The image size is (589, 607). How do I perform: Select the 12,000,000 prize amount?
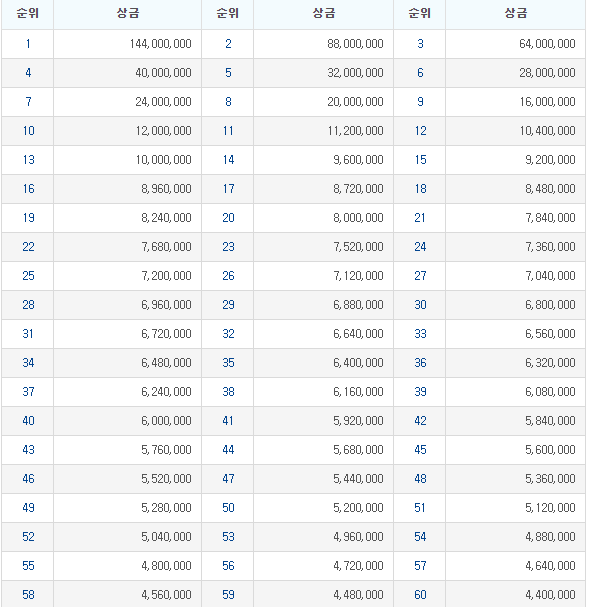tap(163, 131)
